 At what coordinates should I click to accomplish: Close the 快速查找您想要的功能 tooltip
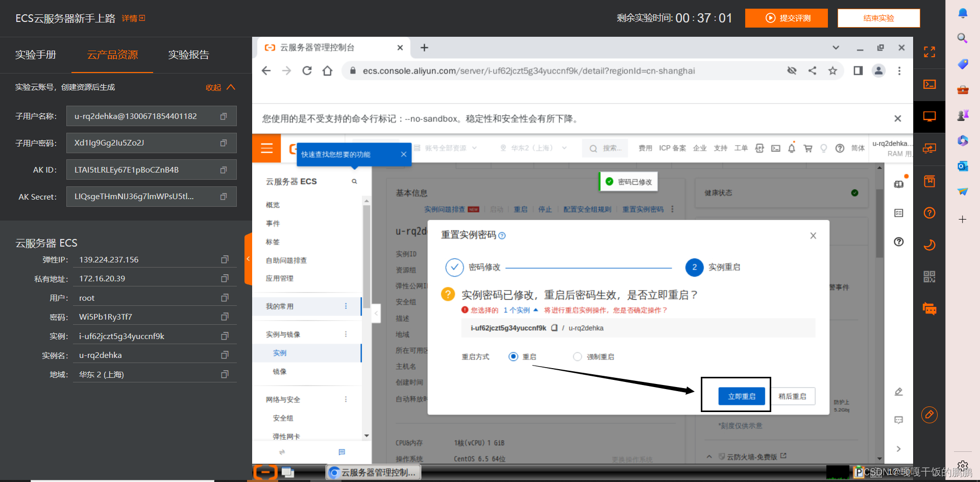[403, 154]
